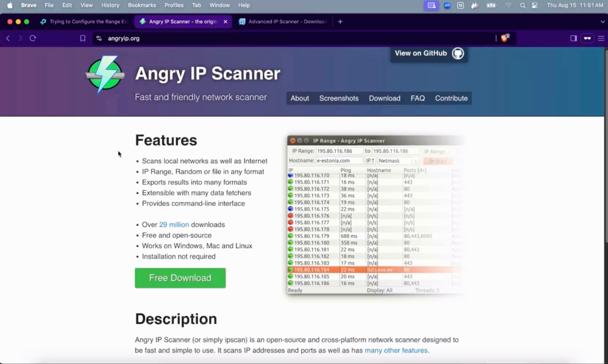Open the site settings icon beside URL
The width and height of the screenshot is (608, 364).
pos(99,38)
